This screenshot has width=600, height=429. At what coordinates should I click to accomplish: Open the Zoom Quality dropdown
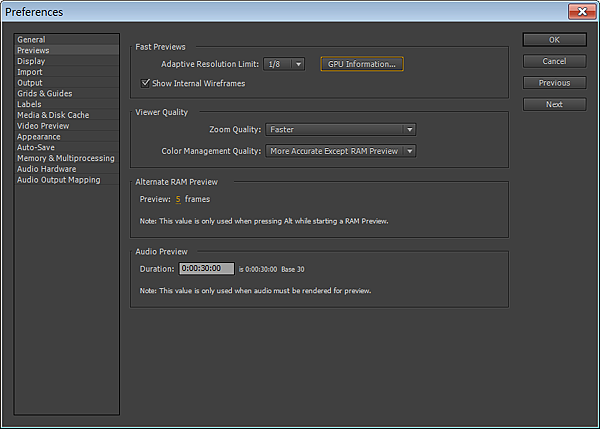(341, 129)
